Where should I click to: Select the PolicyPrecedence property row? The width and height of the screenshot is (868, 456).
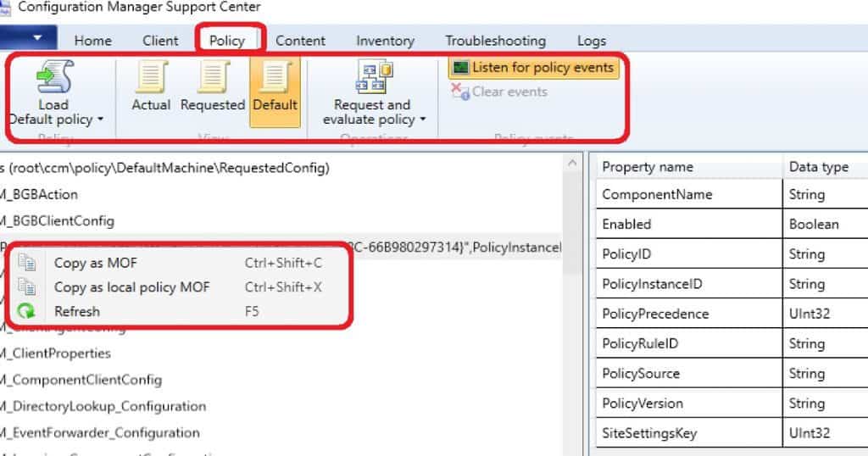732,314
